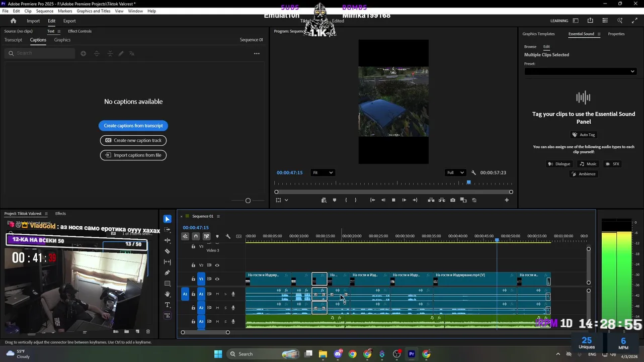Mute audio track A1
Screen dimensions: 644x362
217,294
